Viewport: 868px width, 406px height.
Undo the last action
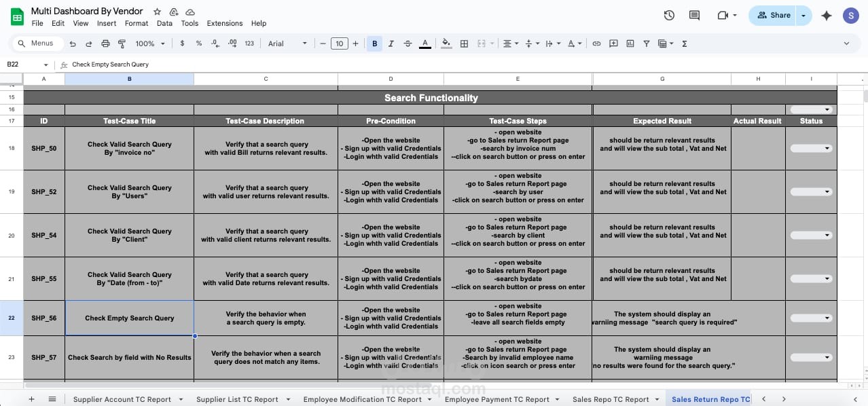73,43
